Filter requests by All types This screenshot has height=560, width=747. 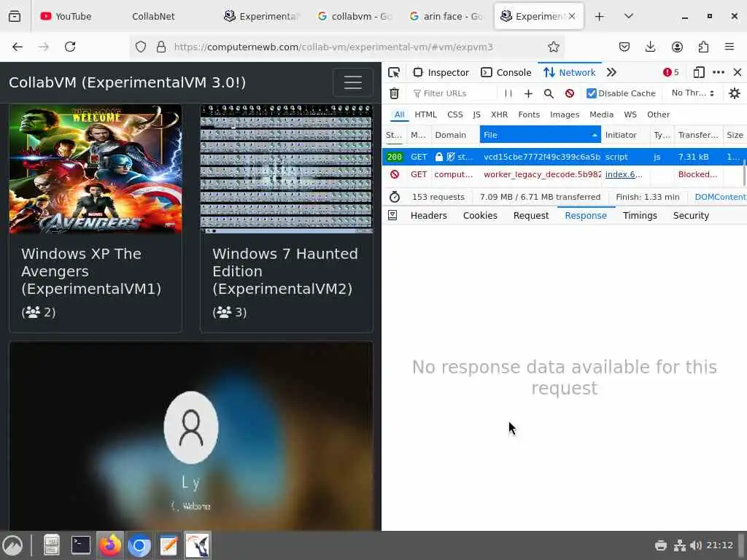399,114
